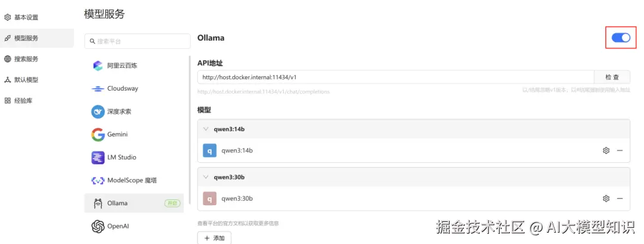Screen dimensions: 644x244
Task: Select the Gemini platform
Action: click(134, 134)
